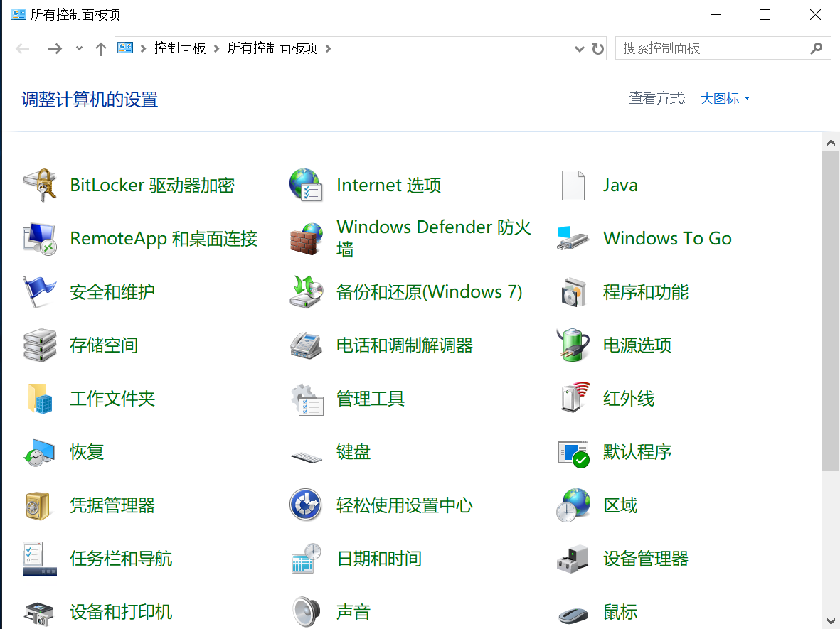The height and width of the screenshot is (629, 840).
Task: Expand the chevron after 所有控制面板项 breadcrumb
Action: (328, 49)
